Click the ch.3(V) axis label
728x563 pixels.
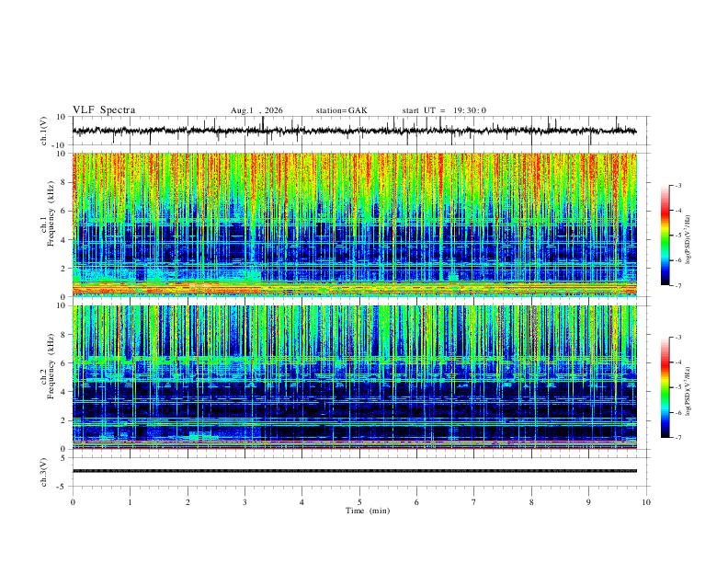44,473
